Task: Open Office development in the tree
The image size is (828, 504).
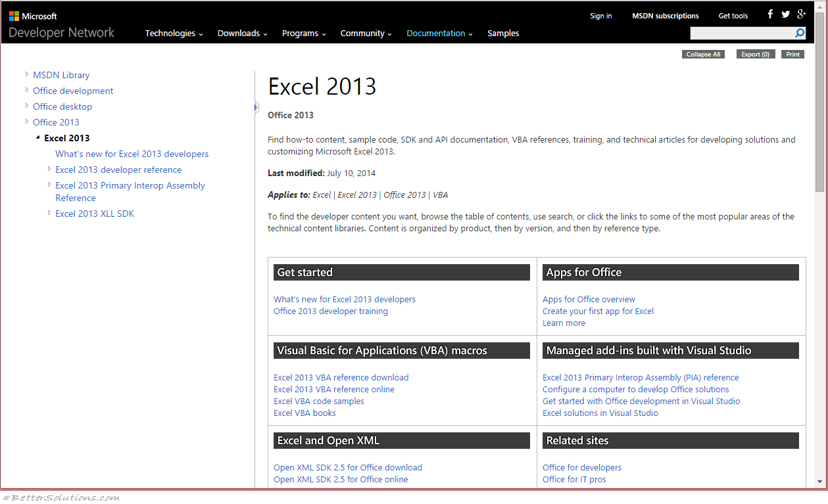Action: [x=73, y=91]
